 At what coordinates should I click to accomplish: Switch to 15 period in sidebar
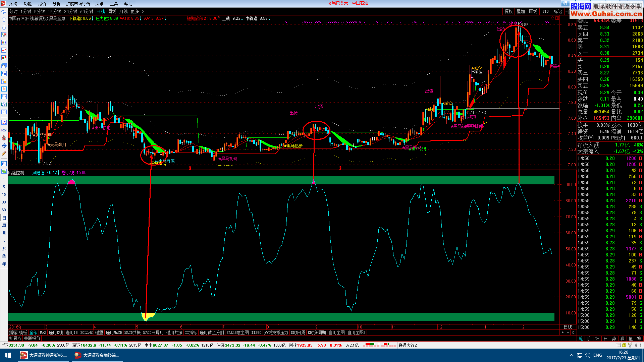pyautogui.click(x=4, y=194)
